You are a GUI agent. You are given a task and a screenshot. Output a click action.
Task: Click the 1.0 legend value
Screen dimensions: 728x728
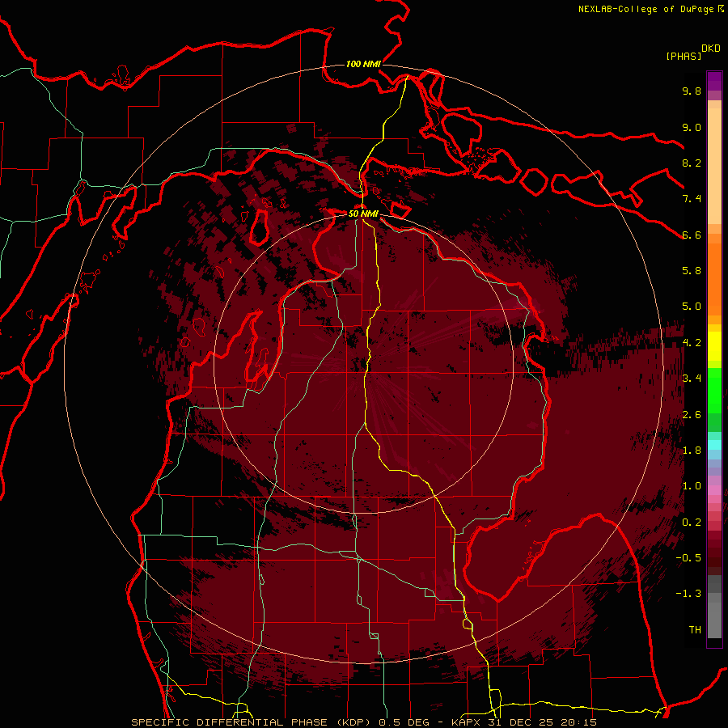click(692, 486)
